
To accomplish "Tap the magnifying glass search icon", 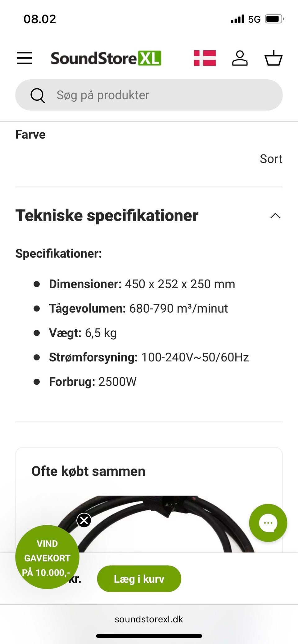I will (x=38, y=95).
